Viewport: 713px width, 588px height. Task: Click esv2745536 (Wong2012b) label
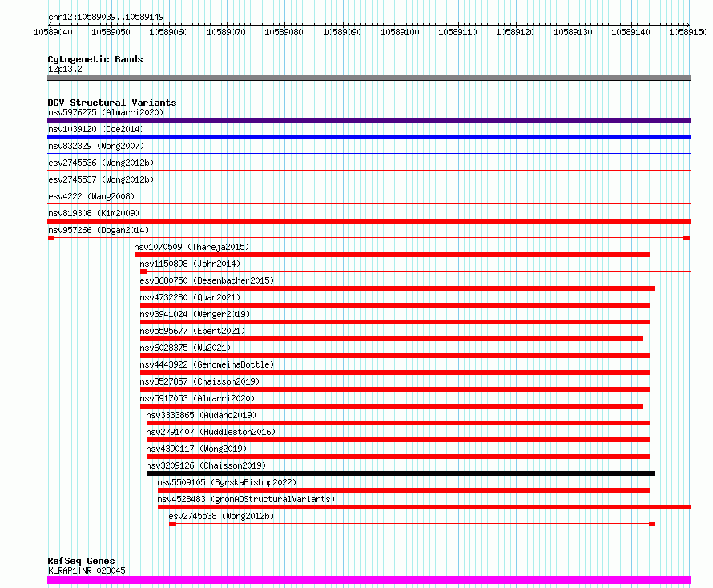[101, 163]
